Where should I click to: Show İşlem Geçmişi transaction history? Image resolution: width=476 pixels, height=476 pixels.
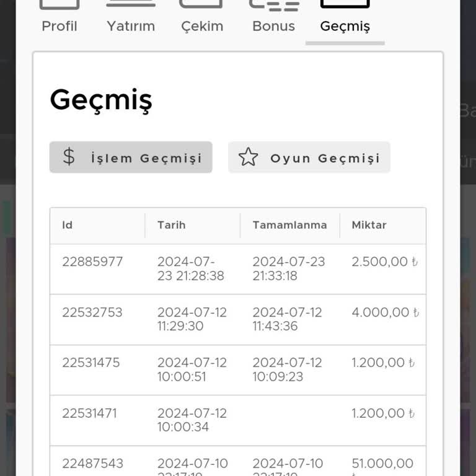click(131, 157)
